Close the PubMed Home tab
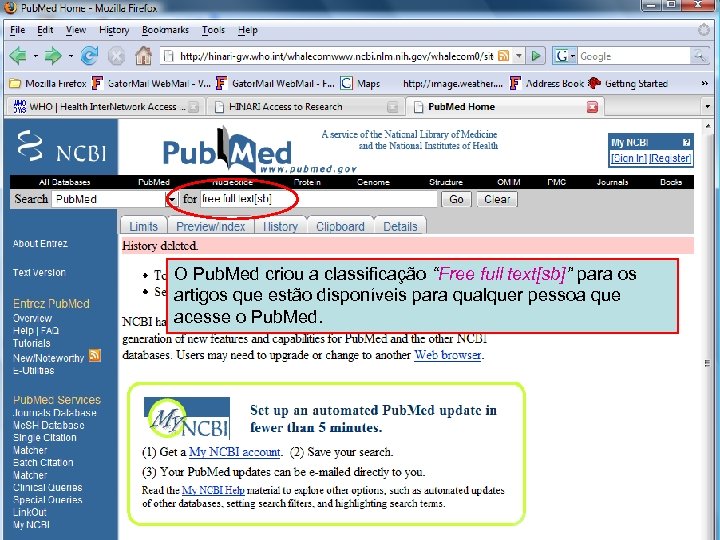Screen dimensions: 720x540 pyautogui.click(x=592, y=107)
